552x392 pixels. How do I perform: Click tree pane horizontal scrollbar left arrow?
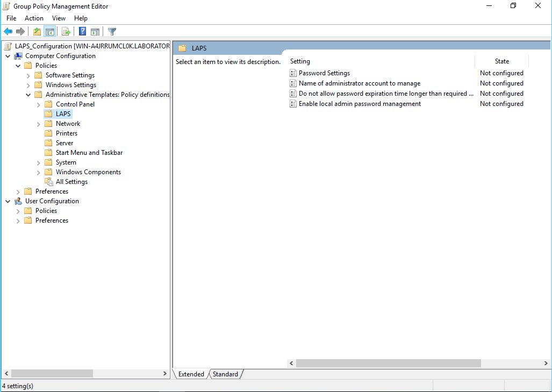click(6, 373)
